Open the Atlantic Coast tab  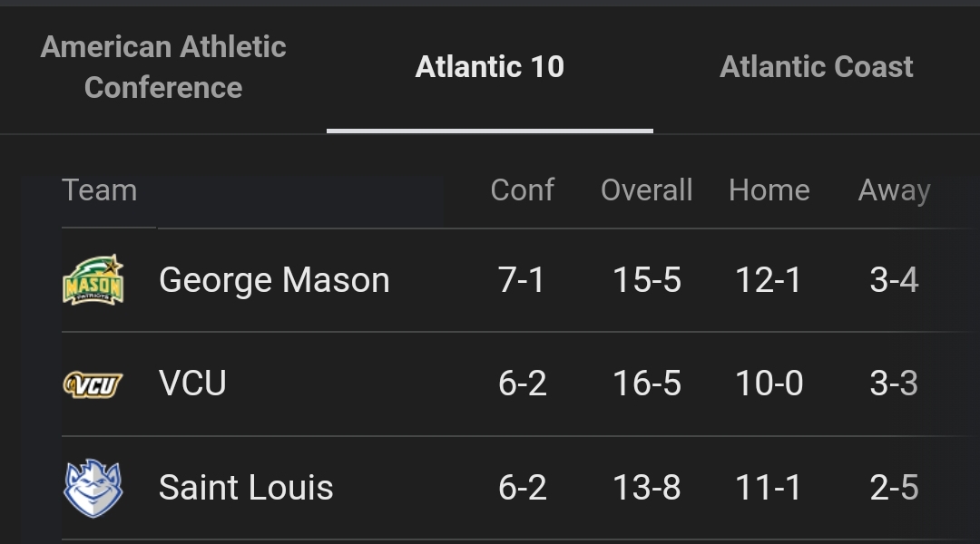coord(817,67)
